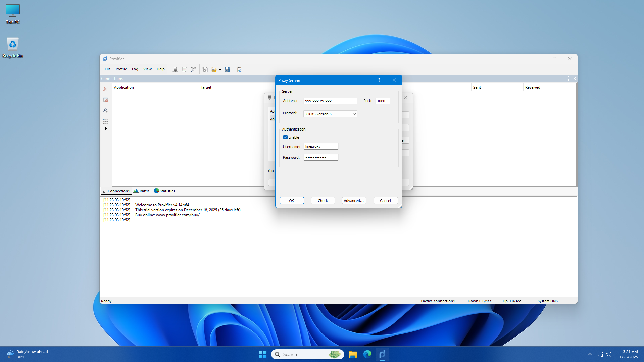The image size is (644, 362).
Task: Launch Microsoft Edge from the taskbar
Action: pyautogui.click(x=367, y=354)
